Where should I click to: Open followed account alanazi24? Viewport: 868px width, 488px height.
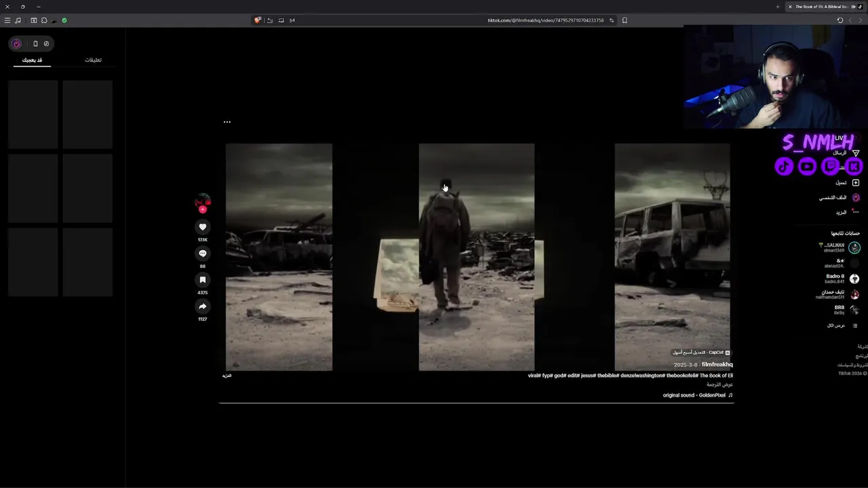pyautogui.click(x=842, y=263)
